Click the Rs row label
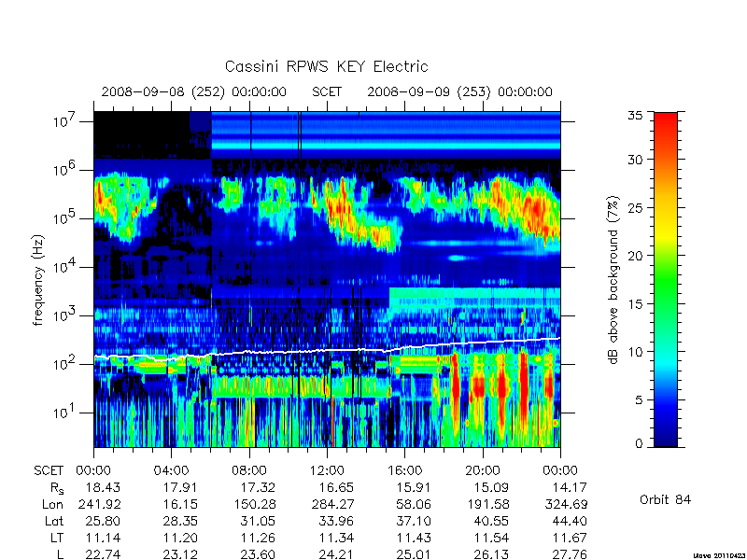747x560 pixels. point(57,488)
